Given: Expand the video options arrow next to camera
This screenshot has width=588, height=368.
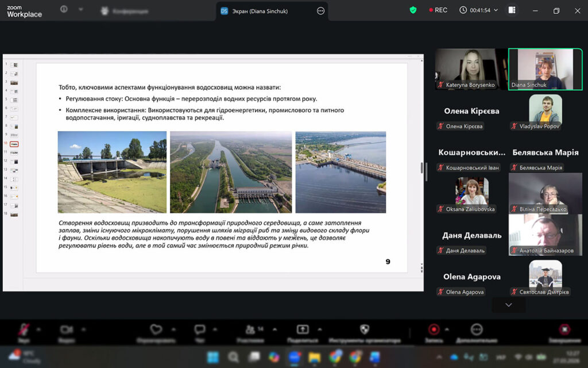Looking at the screenshot, I should click(82, 329).
